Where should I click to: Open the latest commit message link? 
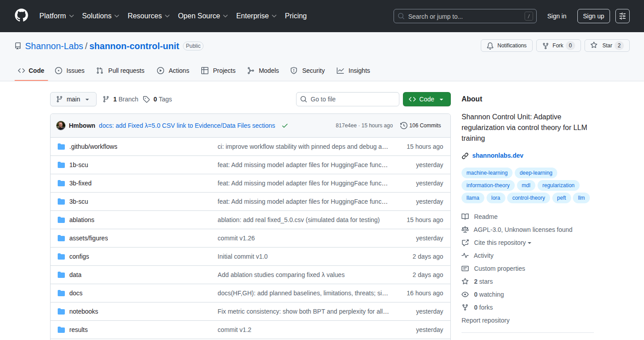pos(187,126)
